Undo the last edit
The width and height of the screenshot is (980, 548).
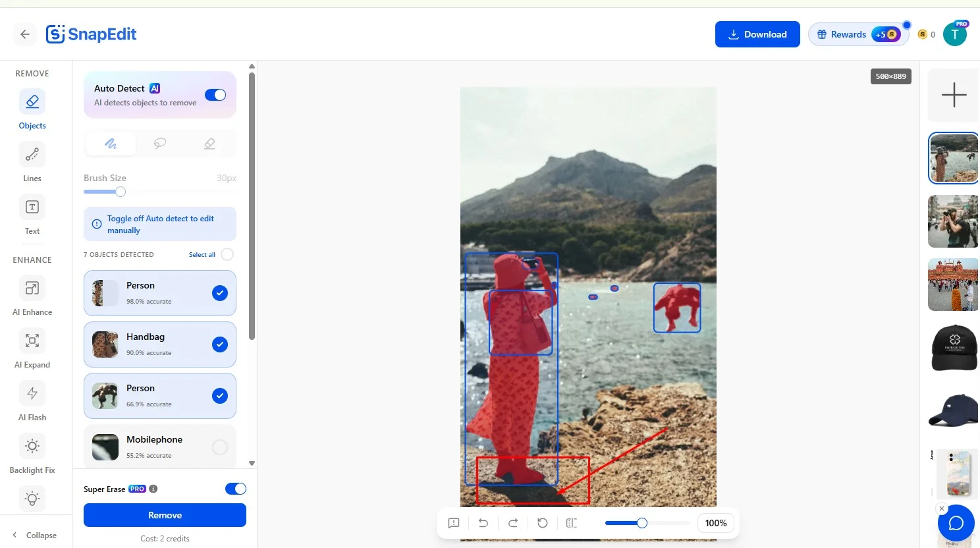483,523
